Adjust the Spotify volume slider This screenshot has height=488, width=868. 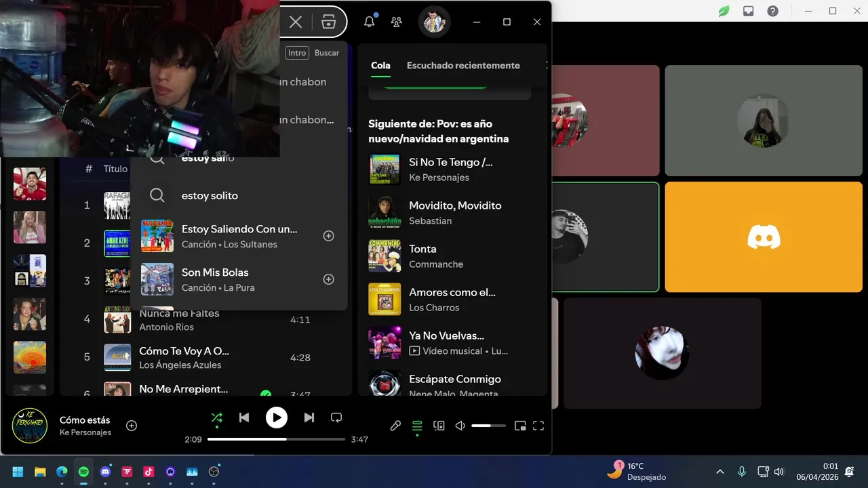(x=488, y=426)
